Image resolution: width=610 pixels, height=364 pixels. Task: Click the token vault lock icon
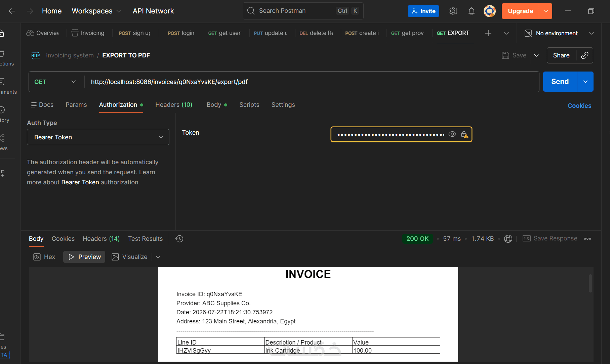[464, 135]
